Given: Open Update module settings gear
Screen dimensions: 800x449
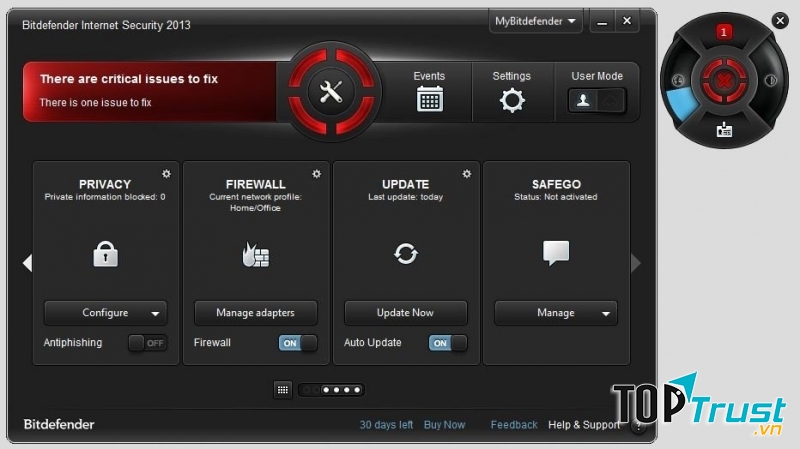Looking at the screenshot, I should pyautogui.click(x=466, y=174).
